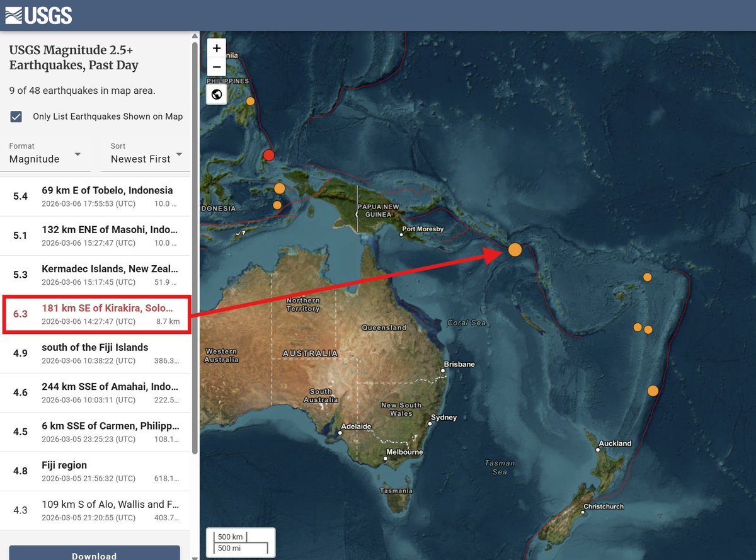
Task: Select the 6 km SSE of Carmen earthquake
Action: (x=94, y=431)
